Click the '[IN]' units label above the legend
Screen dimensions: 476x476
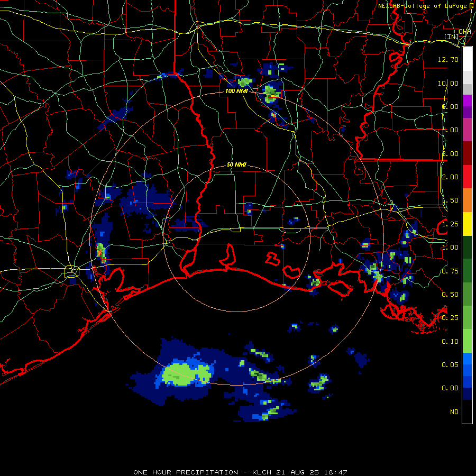click(x=451, y=36)
